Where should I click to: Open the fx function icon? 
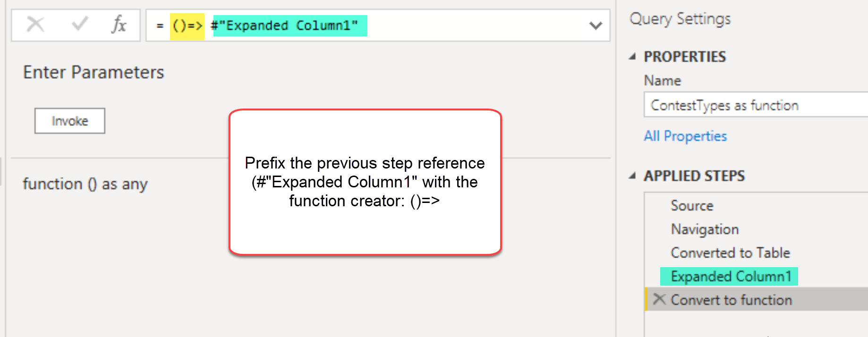[119, 24]
